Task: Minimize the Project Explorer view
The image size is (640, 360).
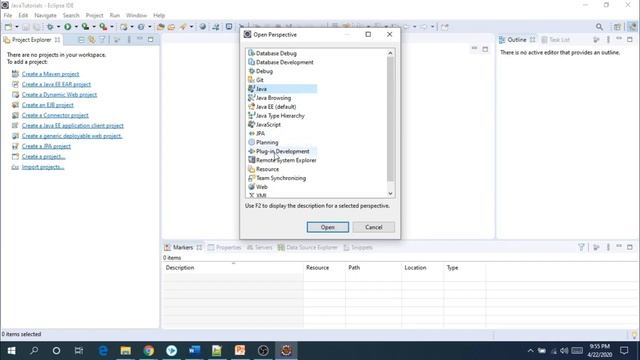Action: tap(140, 39)
